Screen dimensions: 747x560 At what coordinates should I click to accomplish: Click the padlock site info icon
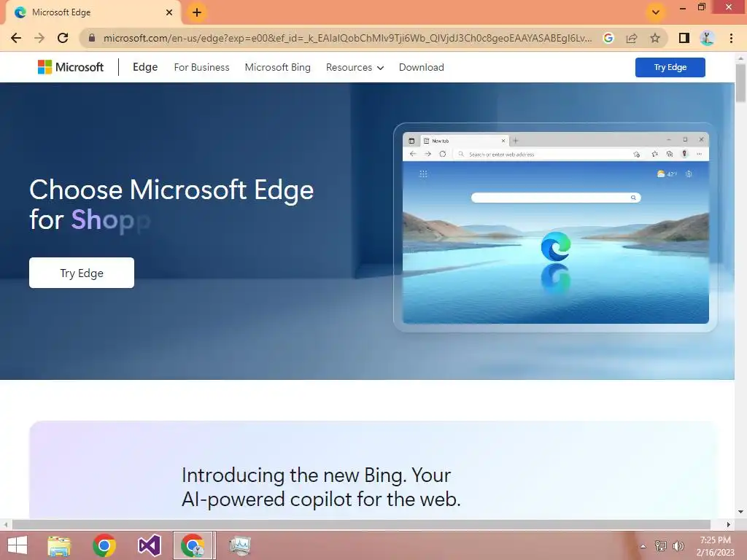(92, 38)
